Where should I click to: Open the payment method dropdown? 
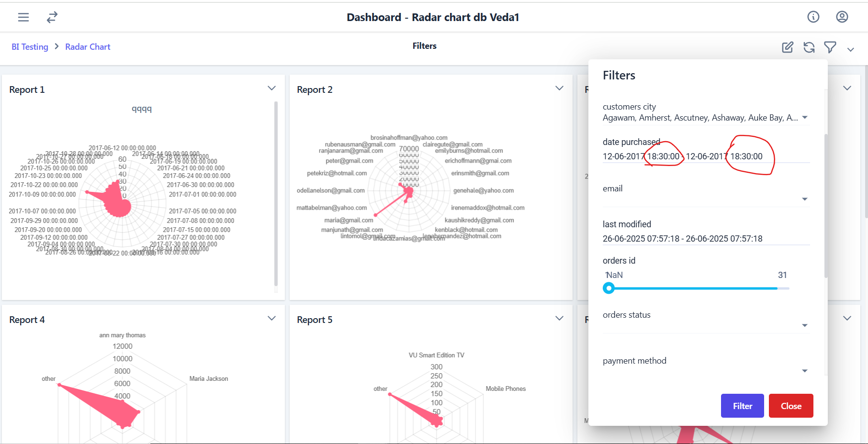[x=805, y=371]
